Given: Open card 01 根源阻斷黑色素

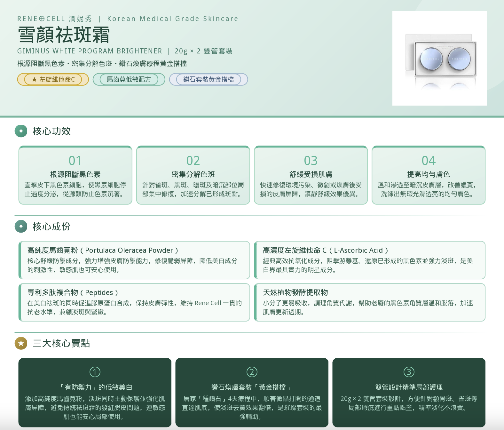Looking at the screenshot, I should [75, 175].
